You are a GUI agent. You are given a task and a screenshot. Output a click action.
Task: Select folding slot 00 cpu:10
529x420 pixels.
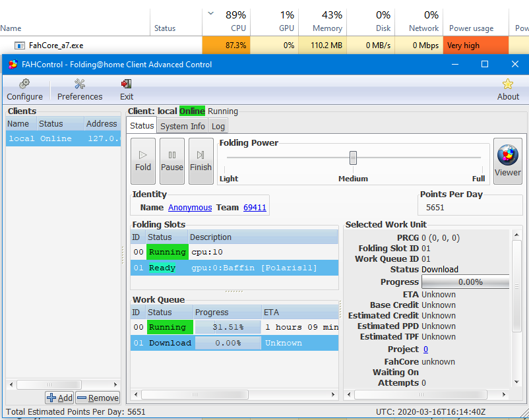tap(234, 252)
